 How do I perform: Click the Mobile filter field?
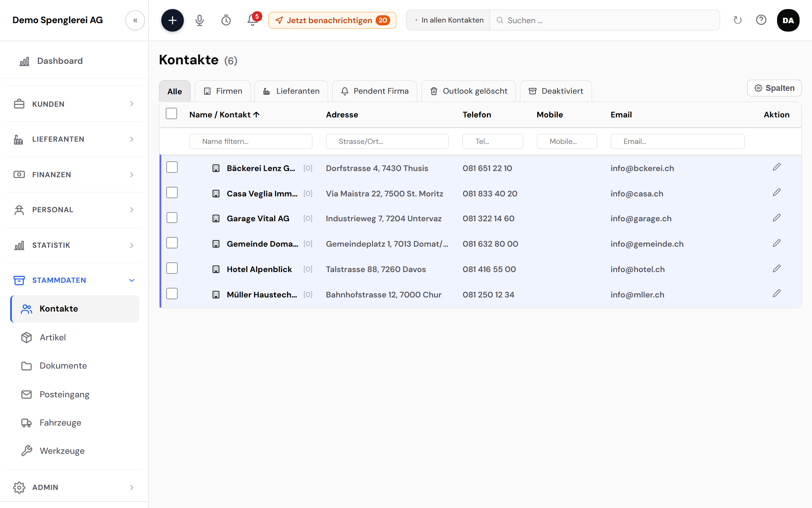[x=567, y=141]
